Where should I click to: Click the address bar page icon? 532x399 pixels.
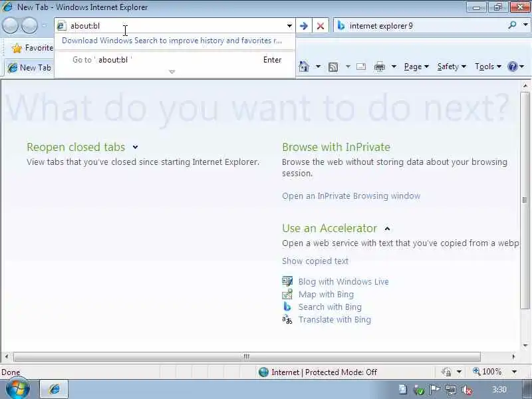click(x=61, y=26)
